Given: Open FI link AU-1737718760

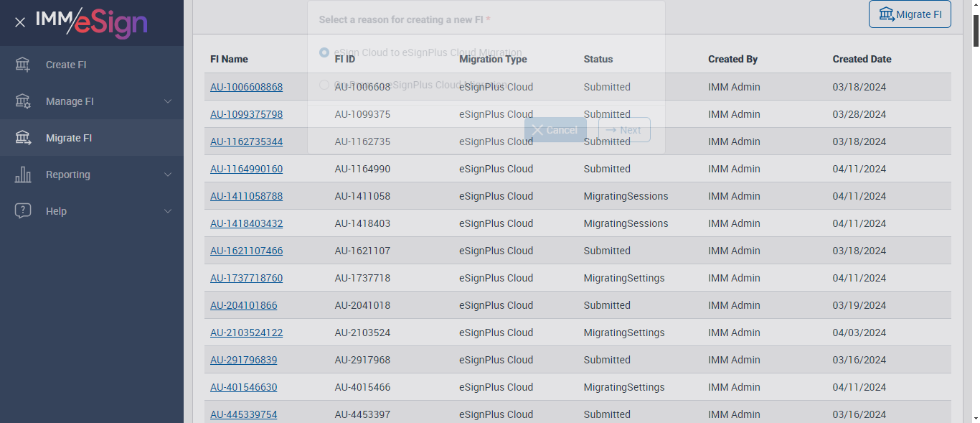Looking at the screenshot, I should [x=246, y=278].
